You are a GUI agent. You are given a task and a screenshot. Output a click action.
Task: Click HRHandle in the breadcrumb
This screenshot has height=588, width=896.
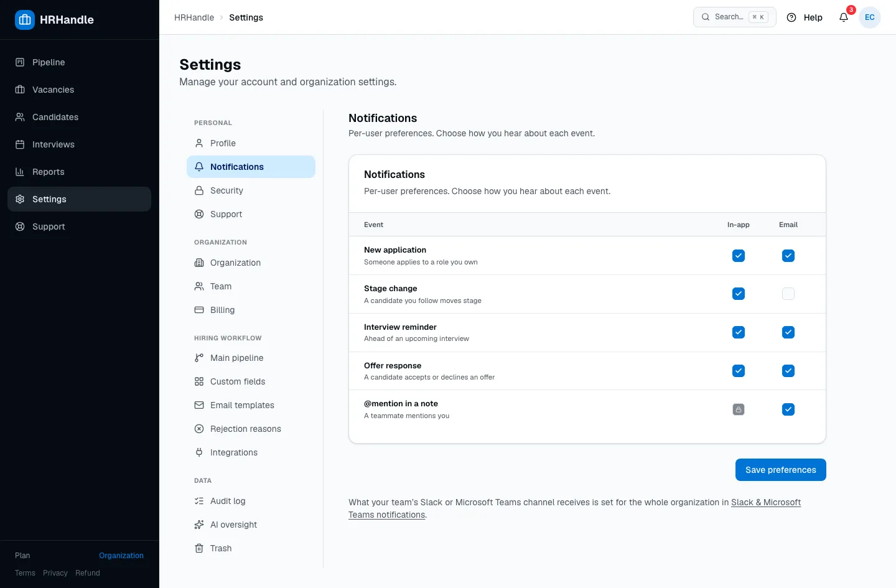[x=194, y=17]
